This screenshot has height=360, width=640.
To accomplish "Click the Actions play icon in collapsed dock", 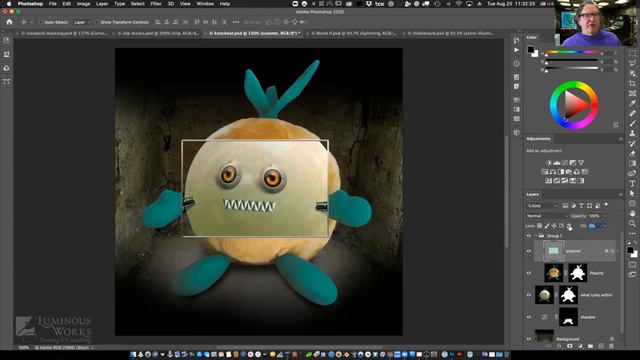I will (516, 50).
